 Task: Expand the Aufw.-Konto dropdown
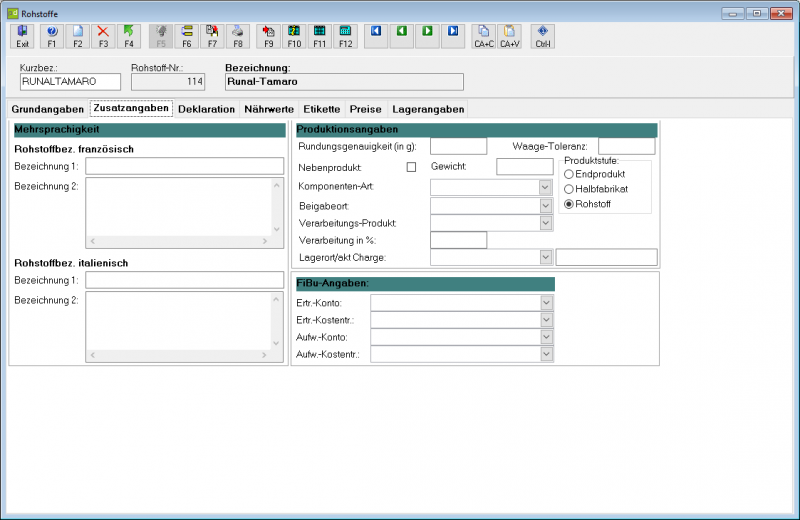click(x=546, y=337)
